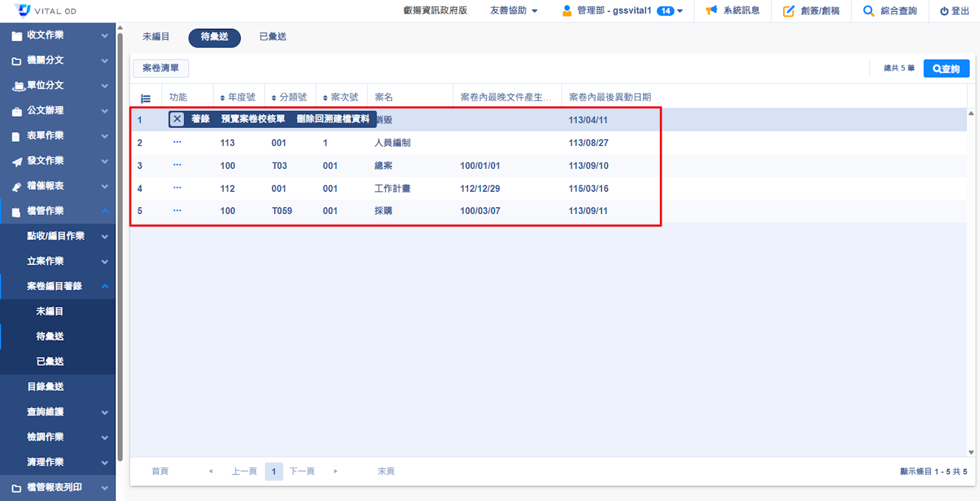
Task: Click 預覽案卷校核單 in row popup
Action: pos(253,119)
